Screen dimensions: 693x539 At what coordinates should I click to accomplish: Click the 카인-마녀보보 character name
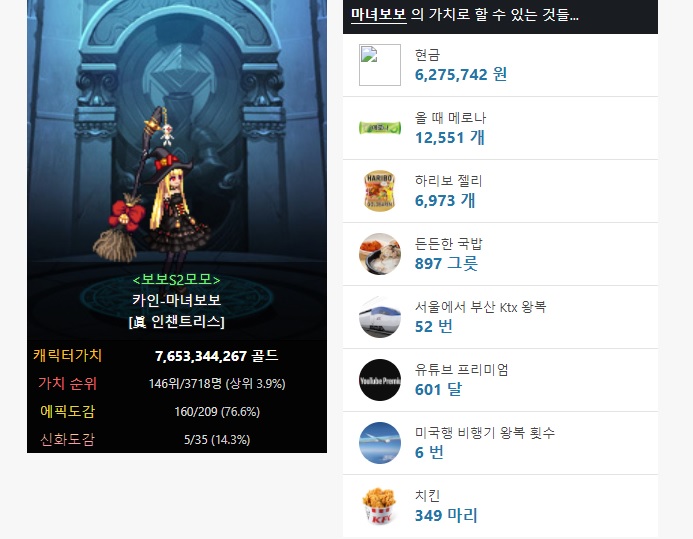176,300
